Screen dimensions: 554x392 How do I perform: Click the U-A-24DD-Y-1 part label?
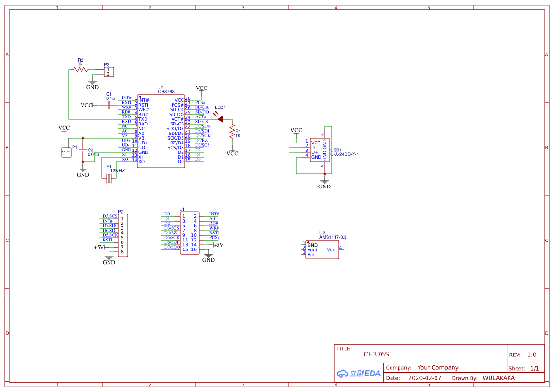[x=345, y=154]
